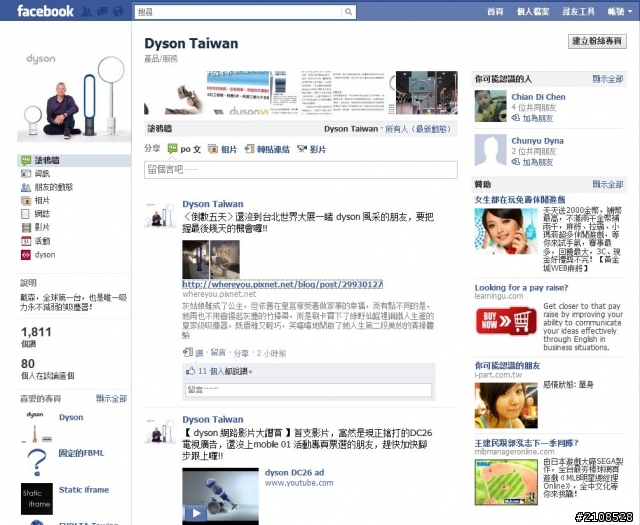
Task: Open the 你可能認識的朋友 i-part ad
Action: tap(507, 365)
